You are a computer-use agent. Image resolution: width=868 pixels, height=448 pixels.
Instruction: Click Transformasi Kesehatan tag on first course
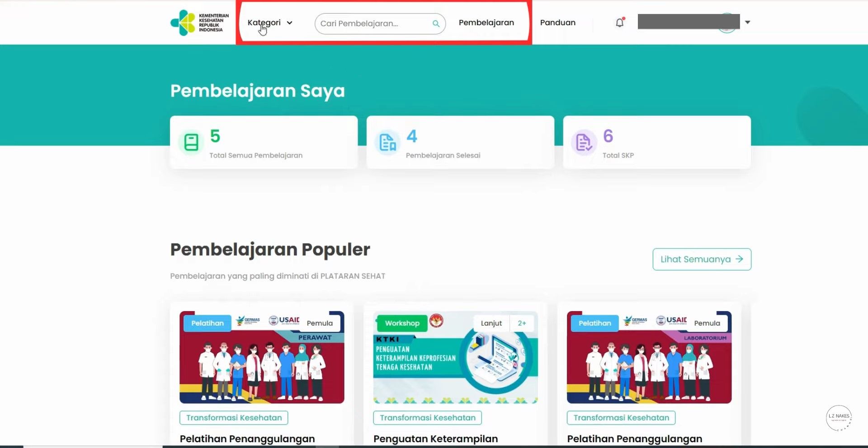point(234,418)
